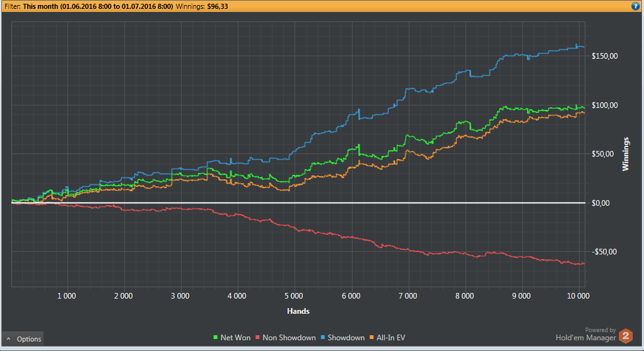Open the Options button
This screenshot has height=351, width=644.
click(x=23, y=338)
